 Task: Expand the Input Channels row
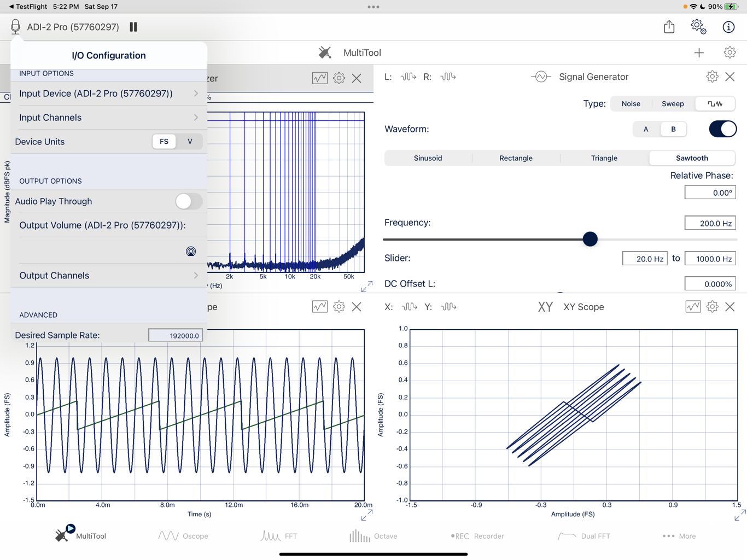pos(109,118)
